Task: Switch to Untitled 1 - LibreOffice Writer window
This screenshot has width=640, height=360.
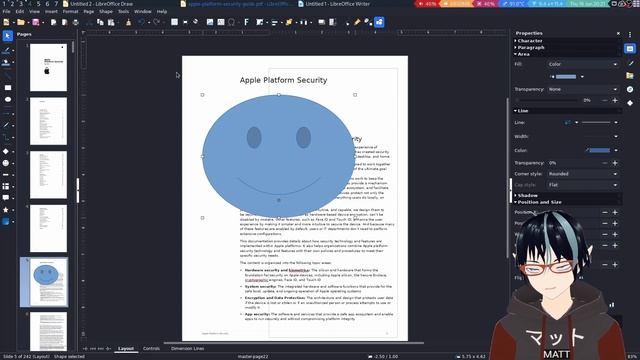Action: (x=334, y=4)
